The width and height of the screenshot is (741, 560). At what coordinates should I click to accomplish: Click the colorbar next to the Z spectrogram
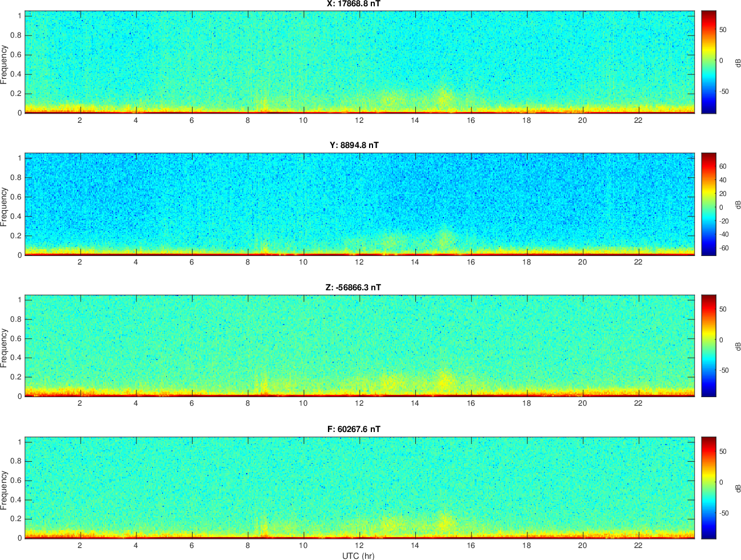(x=708, y=346)
